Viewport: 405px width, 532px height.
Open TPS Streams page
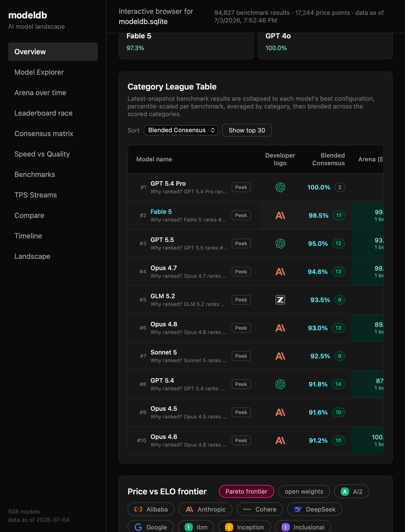(x=53, y=195)
